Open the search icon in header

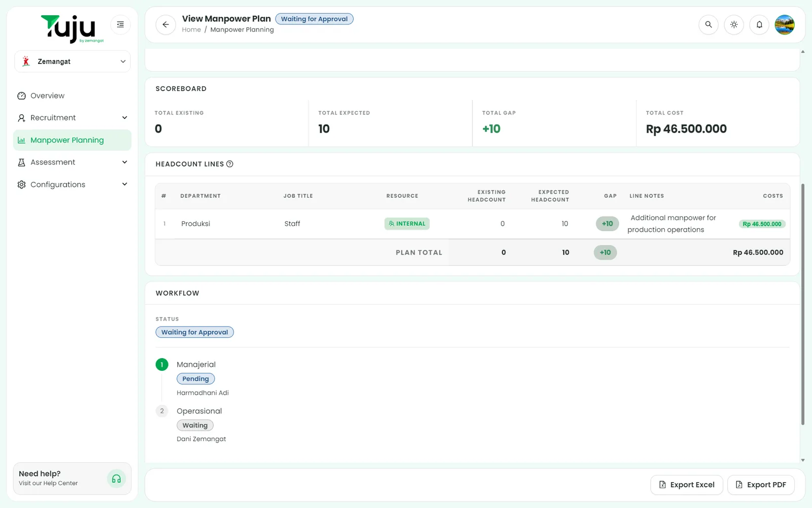point(708,24)
